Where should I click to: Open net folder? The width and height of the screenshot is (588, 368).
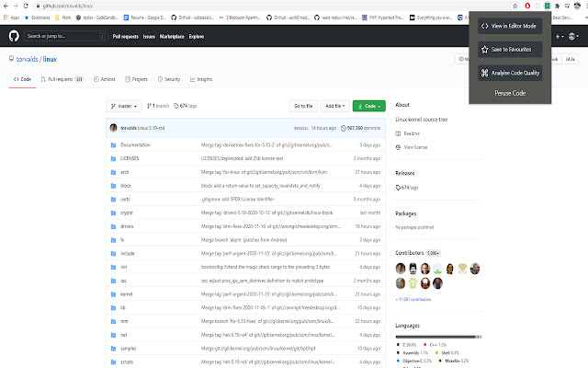click(x=124, y=335)
